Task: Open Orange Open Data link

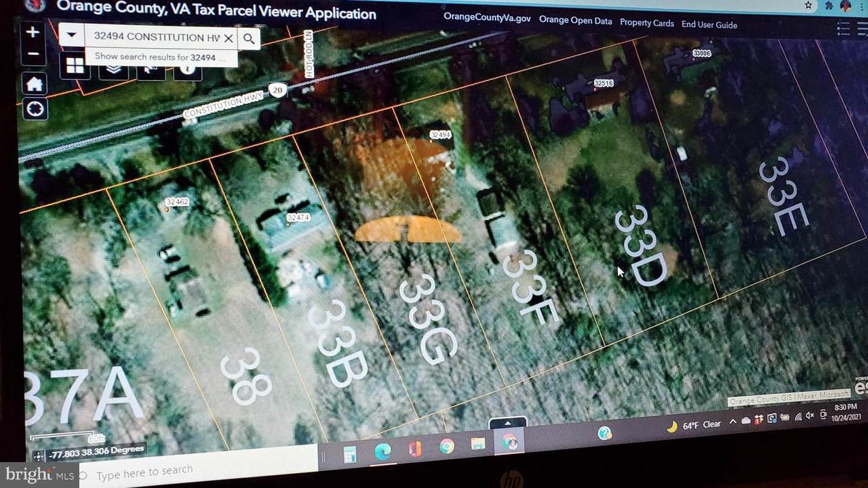Action: tap(576, 20)
